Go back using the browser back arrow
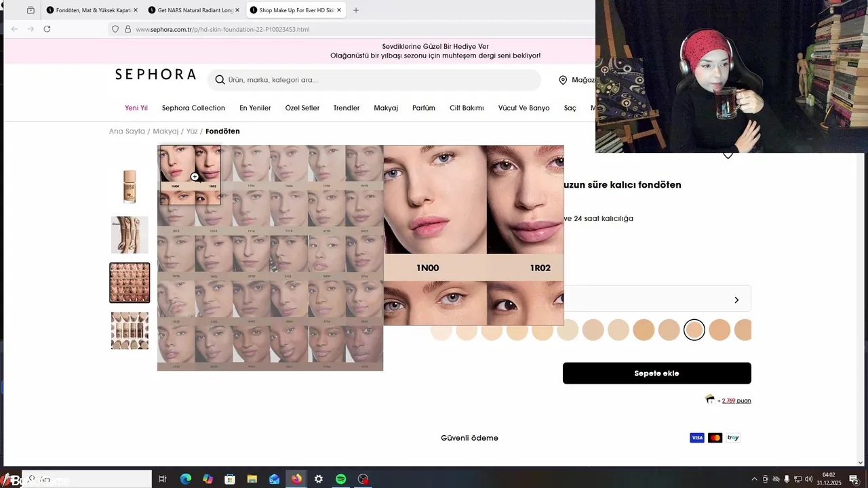The height and width of the screenshot is (488, 868). click(15, 29)
